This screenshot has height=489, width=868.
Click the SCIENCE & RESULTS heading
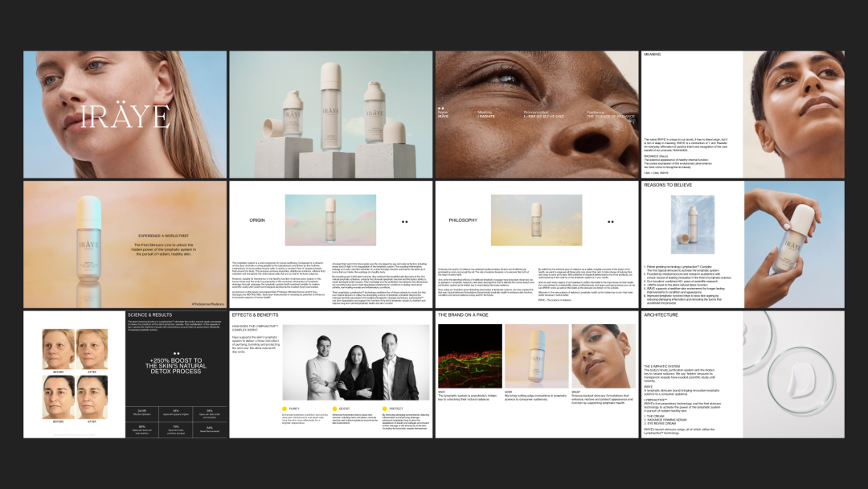[x=150, y=314]
